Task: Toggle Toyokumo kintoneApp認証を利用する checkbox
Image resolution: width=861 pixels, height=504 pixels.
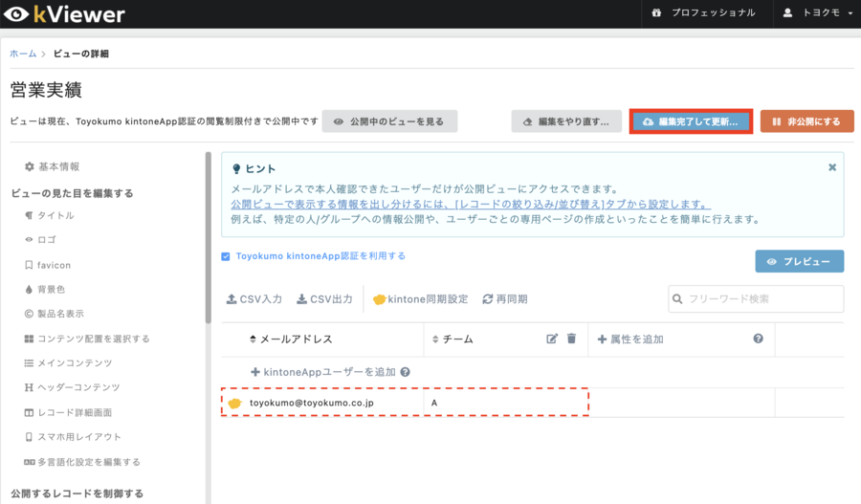Action: point(226,256)
